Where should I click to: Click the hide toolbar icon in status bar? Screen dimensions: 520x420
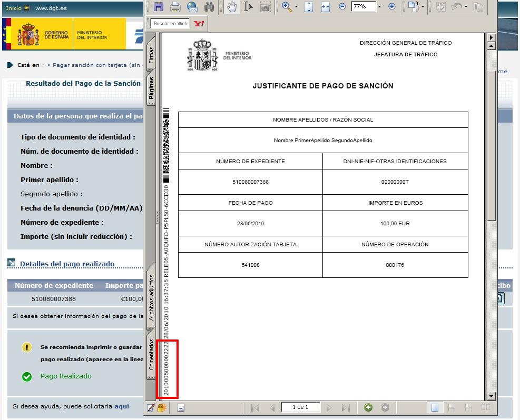[x=181, y=408]
